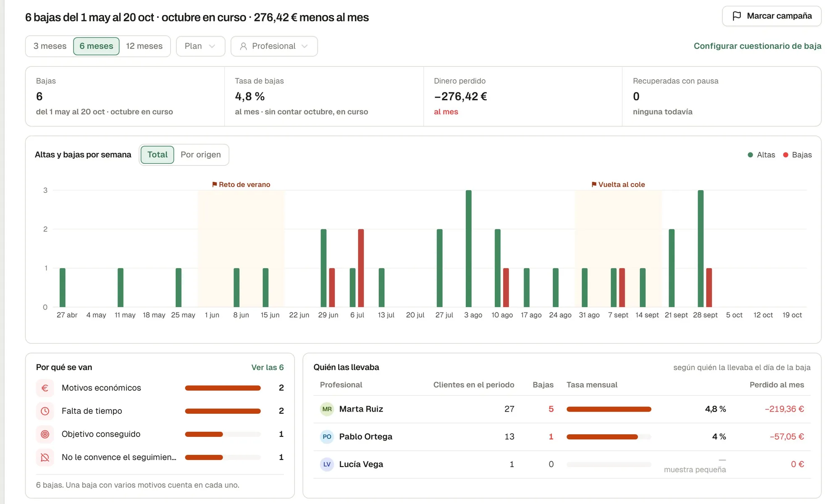The width and height of the screenshot is (840, 504).
Task: Click the Dinero perdido value −276,42 €
Action: point(460,97)
